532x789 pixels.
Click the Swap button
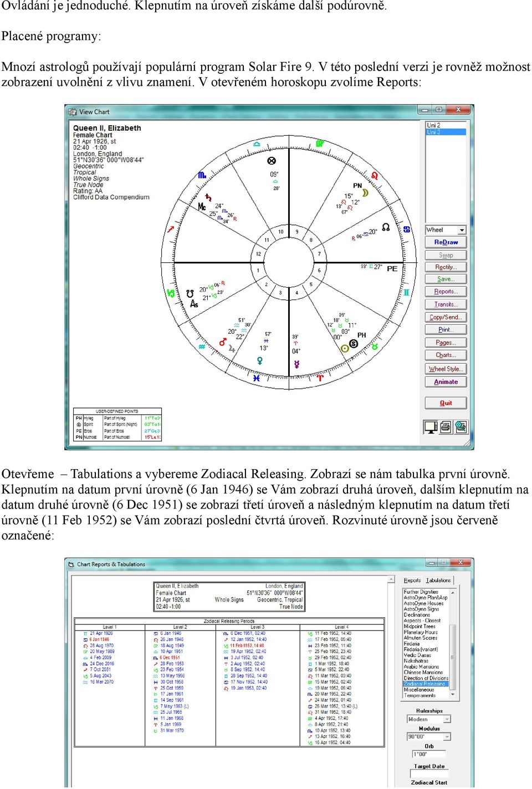(446, 255)
